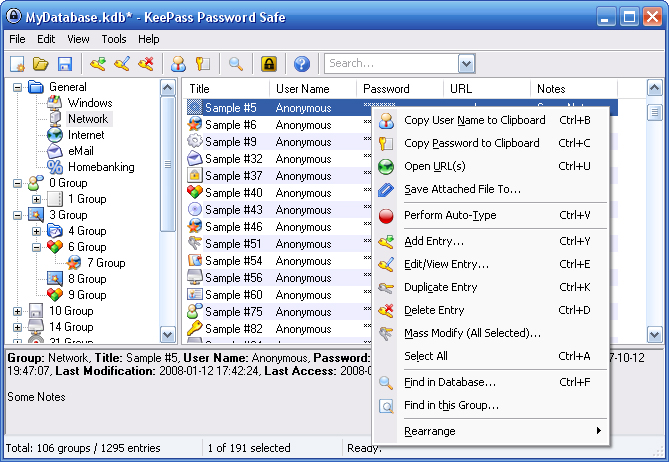Select the Homebanking group percent icon

(55, 167)
